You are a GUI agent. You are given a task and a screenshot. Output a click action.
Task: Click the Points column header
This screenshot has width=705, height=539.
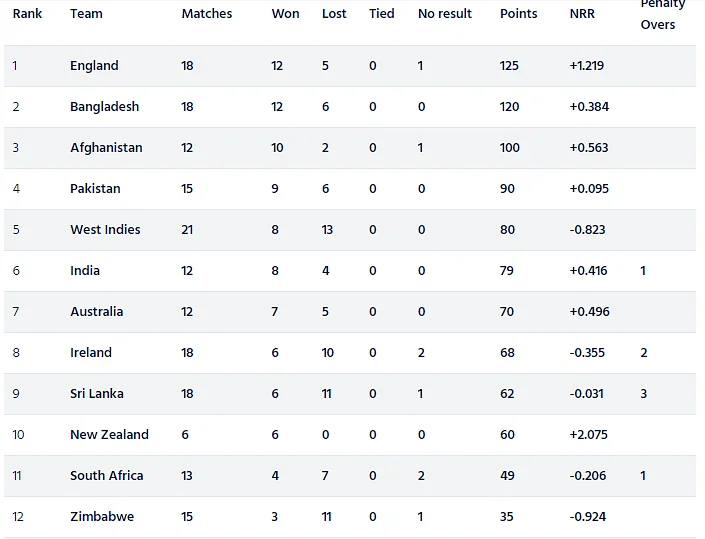pyautogui.click(x=518, y=14)
